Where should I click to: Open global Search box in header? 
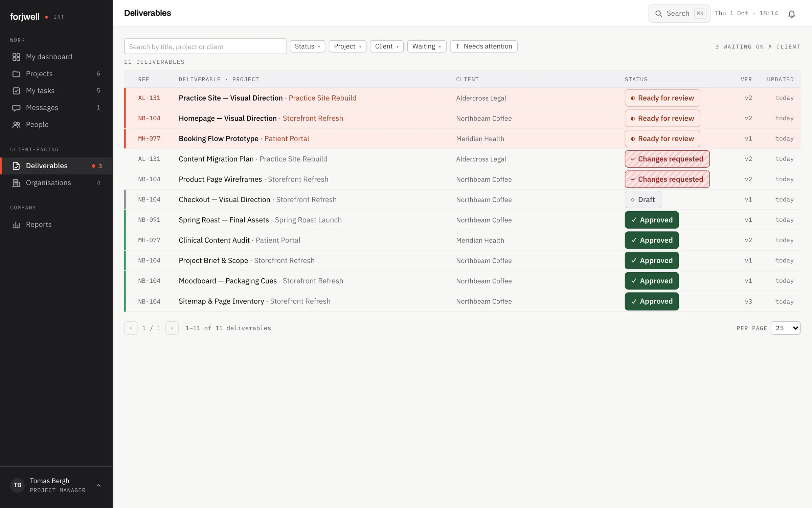(x=679, y=14)
